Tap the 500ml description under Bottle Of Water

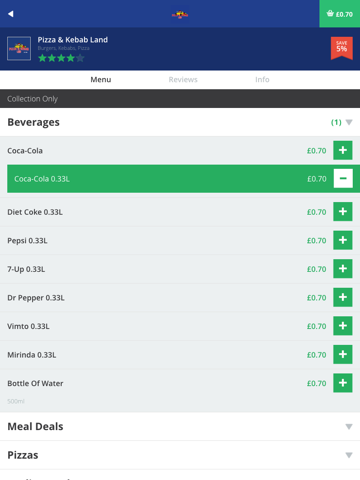tap(16, 401)
